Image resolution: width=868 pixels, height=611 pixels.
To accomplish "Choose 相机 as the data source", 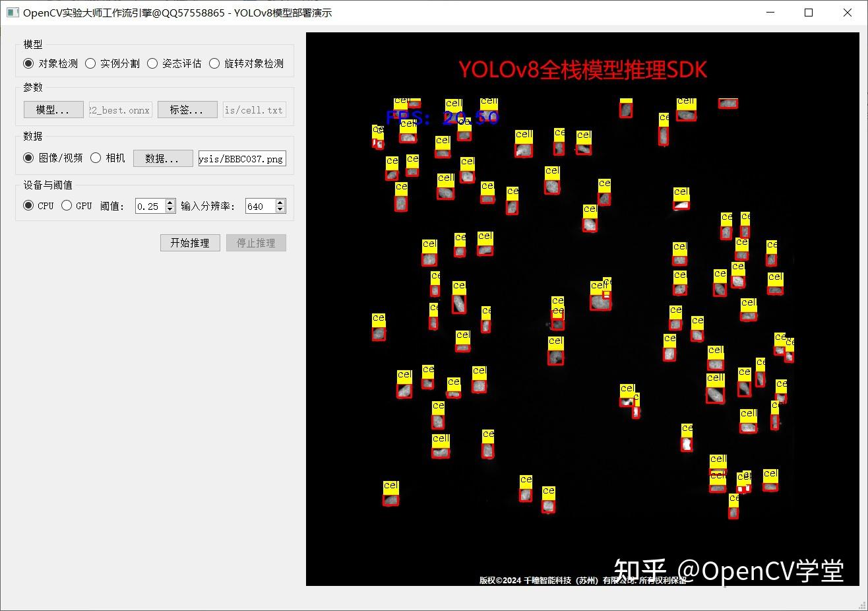I will [95, 158].
